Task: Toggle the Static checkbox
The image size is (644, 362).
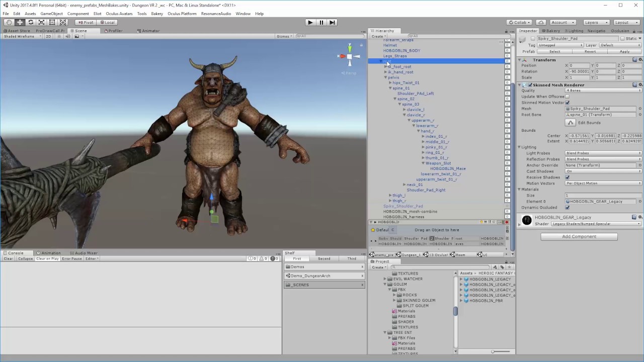Action: click(622, 39)
